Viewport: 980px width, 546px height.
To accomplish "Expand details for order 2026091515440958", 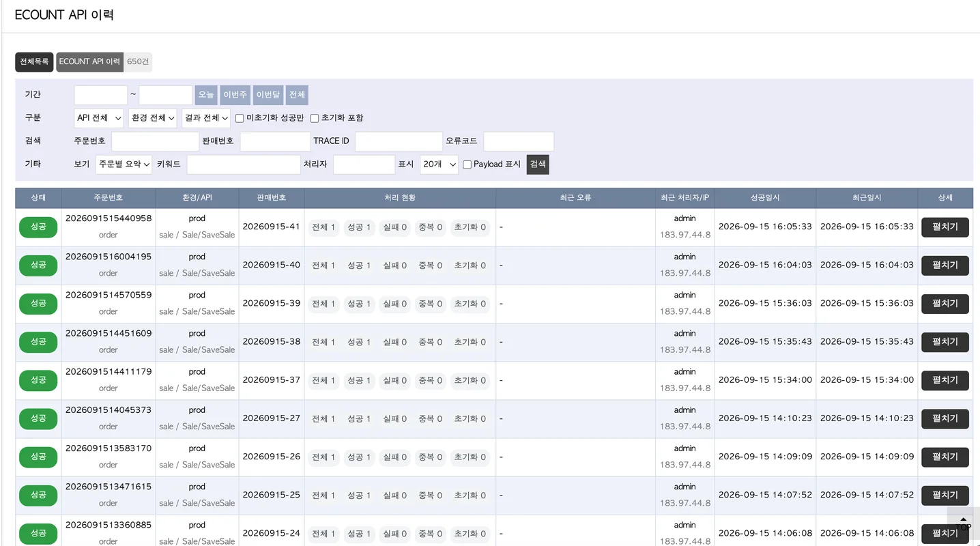I will (945, 227).
